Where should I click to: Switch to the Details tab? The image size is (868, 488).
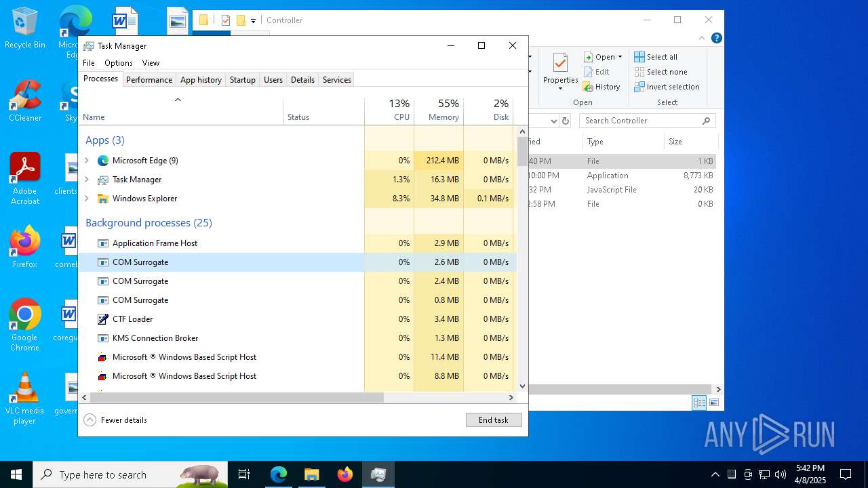(302, 79)
